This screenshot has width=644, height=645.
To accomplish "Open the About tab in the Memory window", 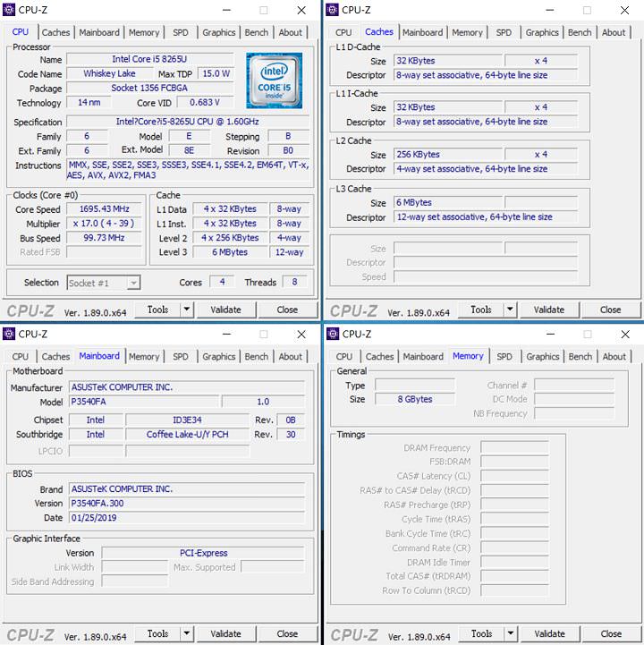I will 614,357.
